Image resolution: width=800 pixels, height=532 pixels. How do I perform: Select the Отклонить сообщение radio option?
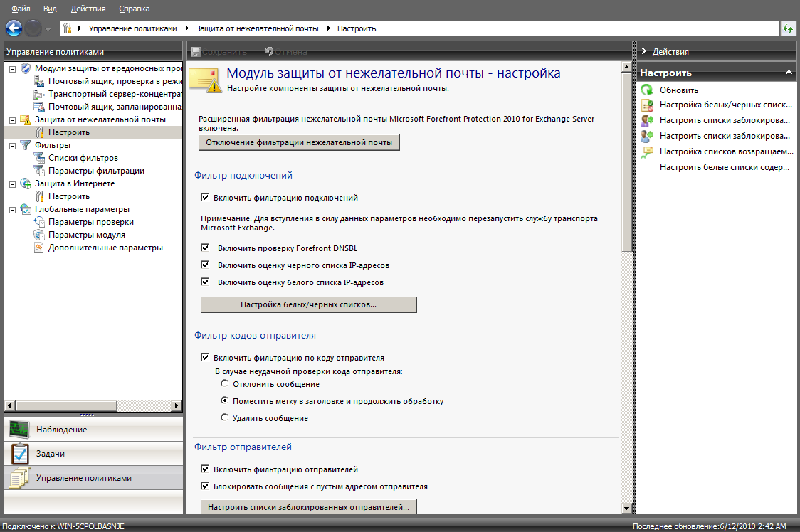(224, 384)
